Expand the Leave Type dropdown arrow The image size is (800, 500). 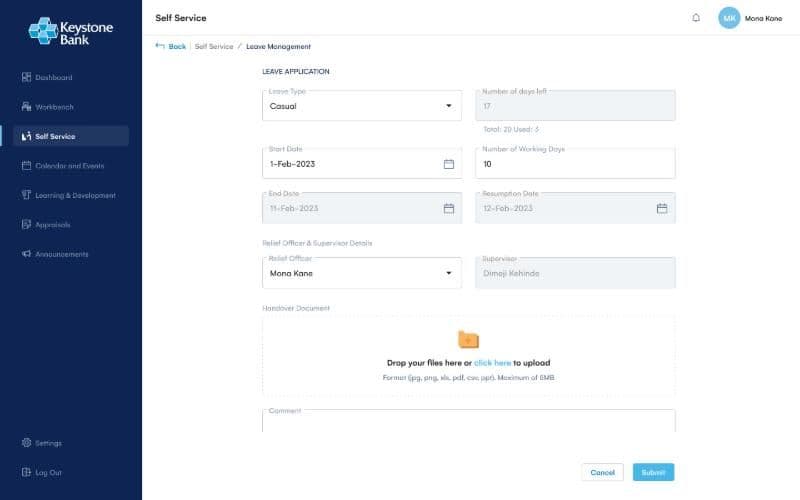[449, 106]
